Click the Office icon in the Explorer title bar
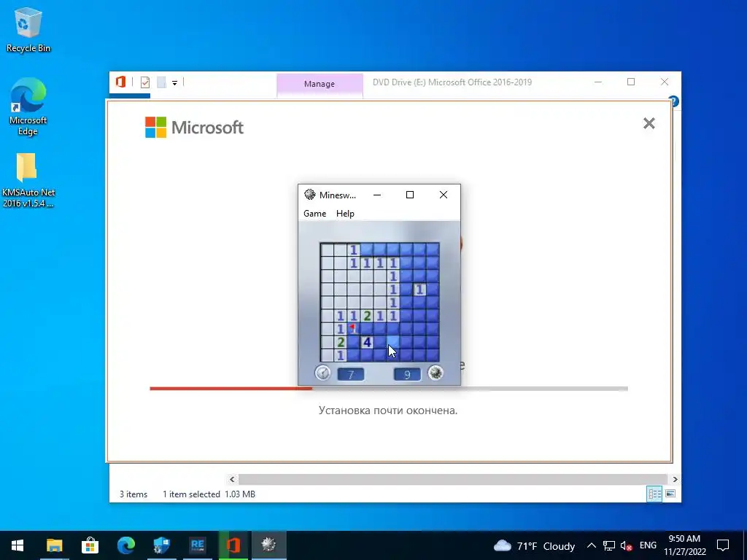Image resolution: width=747 pixels, height=560 pixels. [120, 82]
